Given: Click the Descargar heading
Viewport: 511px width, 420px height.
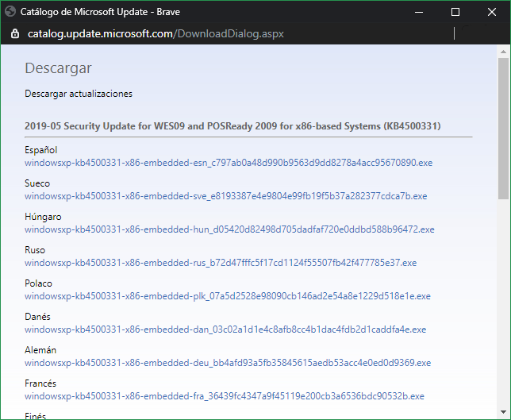Looking at the screenshot, I should 58,68.
